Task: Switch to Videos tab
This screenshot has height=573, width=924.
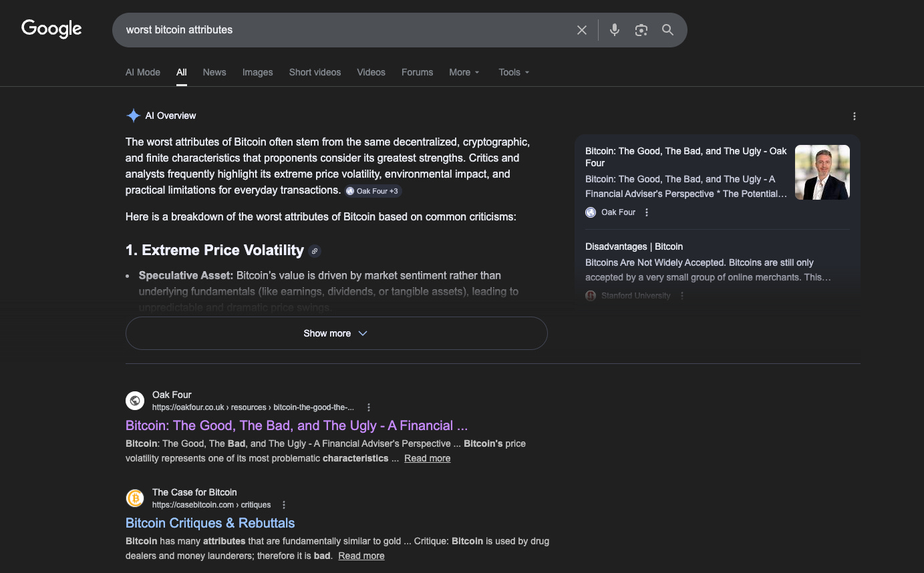Action: point(371,72)
